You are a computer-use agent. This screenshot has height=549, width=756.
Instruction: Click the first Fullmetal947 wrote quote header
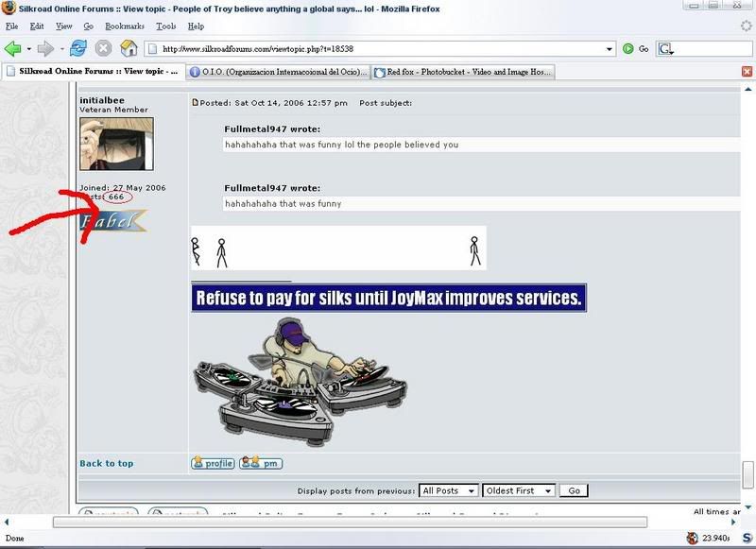coord(272,129)
